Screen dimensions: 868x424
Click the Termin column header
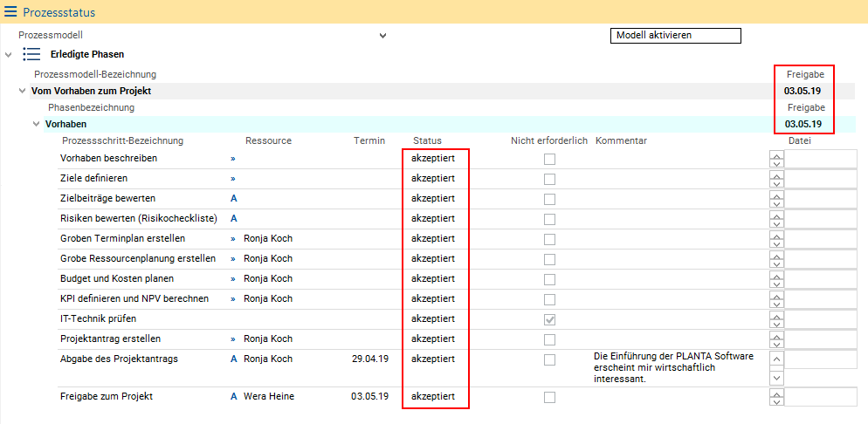click(369, 140)
